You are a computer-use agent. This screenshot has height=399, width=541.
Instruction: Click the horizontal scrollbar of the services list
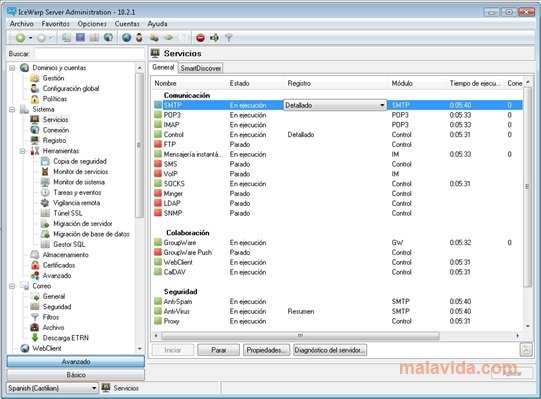tap(300, 335)
